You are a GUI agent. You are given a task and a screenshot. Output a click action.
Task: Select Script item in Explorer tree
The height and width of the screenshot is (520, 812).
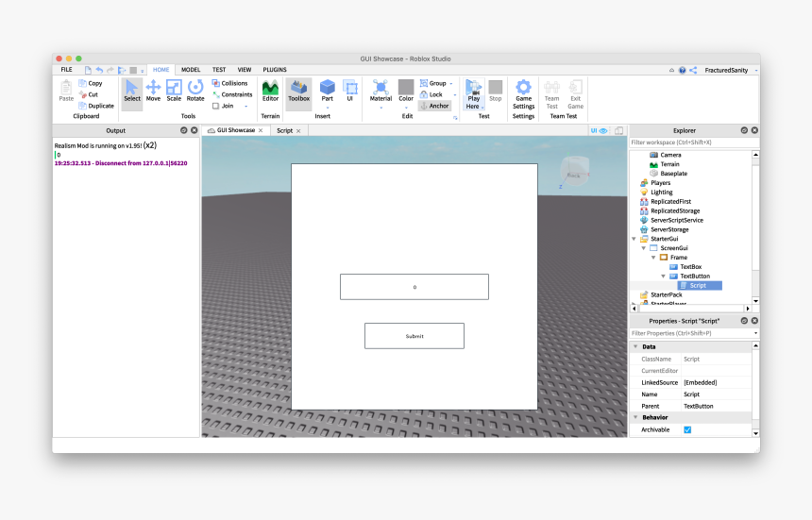[700, 286]
